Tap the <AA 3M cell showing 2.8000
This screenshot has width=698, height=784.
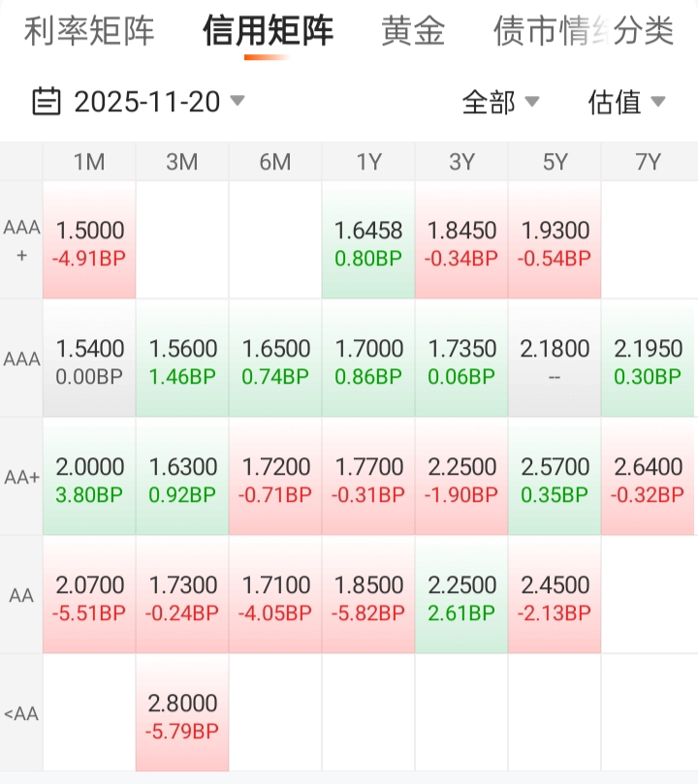point(182,715)
